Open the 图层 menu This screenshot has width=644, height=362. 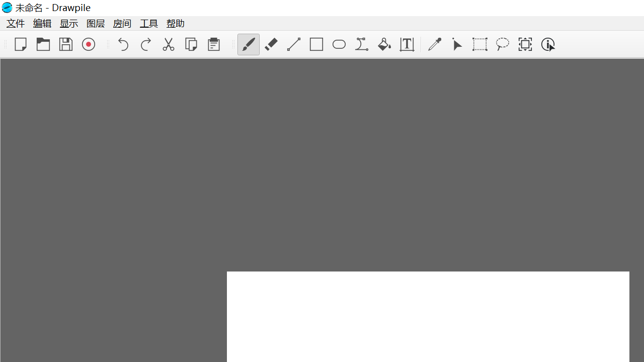[x=95, y=23]
